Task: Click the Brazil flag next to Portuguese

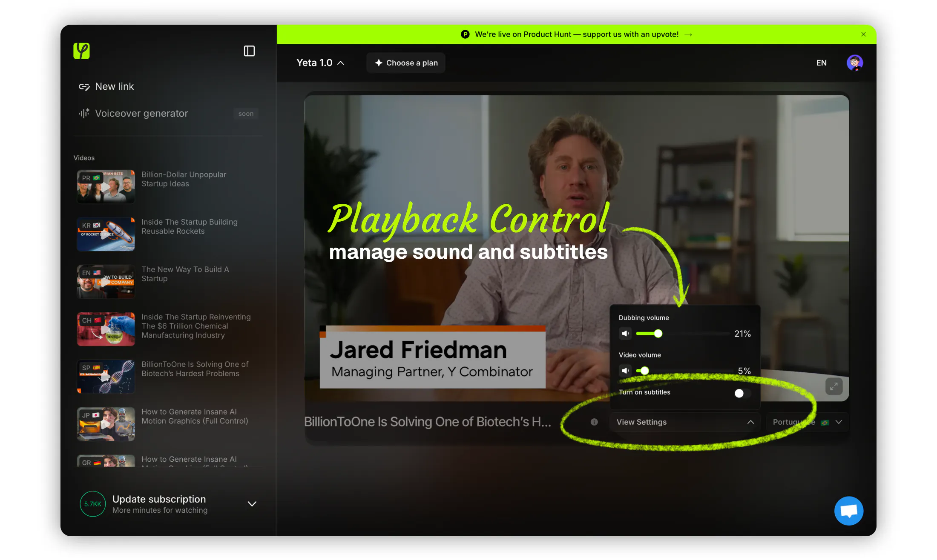Action: pos(825,423)
